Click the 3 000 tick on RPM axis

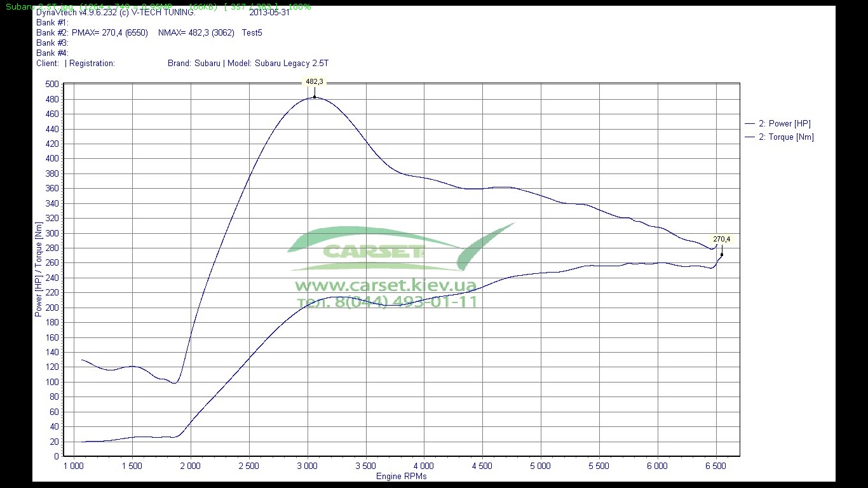coord(307,466)
